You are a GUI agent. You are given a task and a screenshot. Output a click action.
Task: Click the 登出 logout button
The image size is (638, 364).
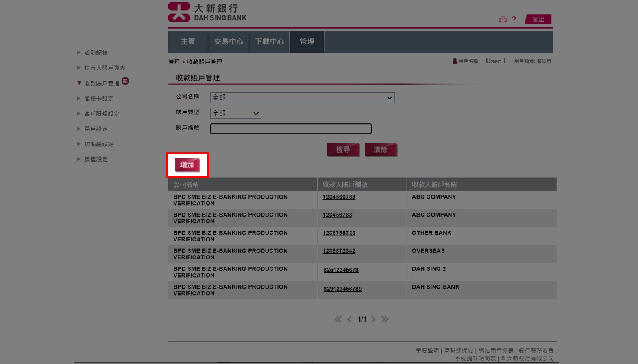tap(538, 19)
